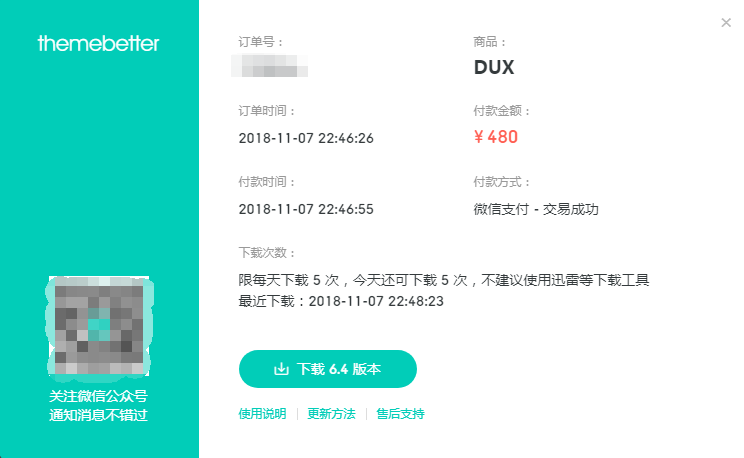This screenshot has width=744, height=458.
Task: Click the 订单号 label
Action: tap(260, 42)
